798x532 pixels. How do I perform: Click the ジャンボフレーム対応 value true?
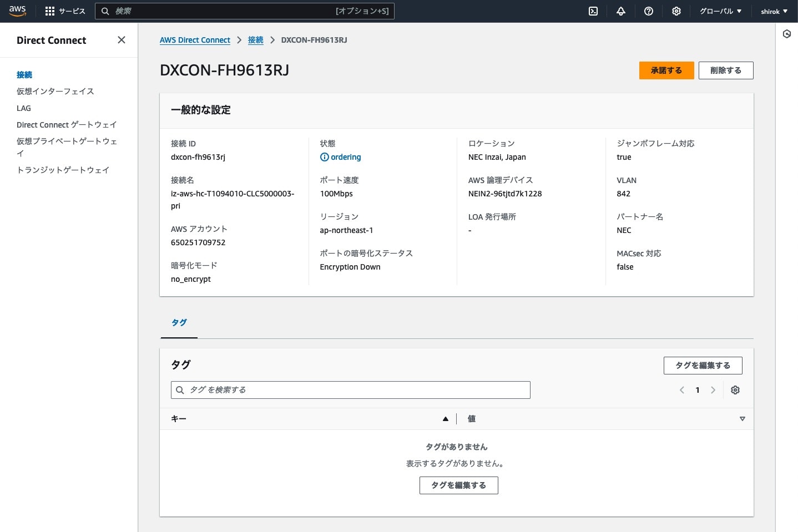click(x=624, y=157)
